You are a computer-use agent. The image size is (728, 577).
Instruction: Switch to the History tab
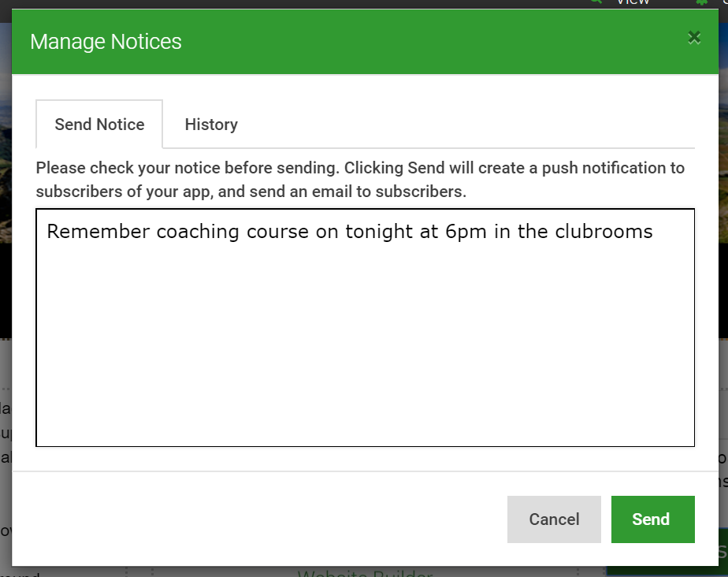click(211, 125)
